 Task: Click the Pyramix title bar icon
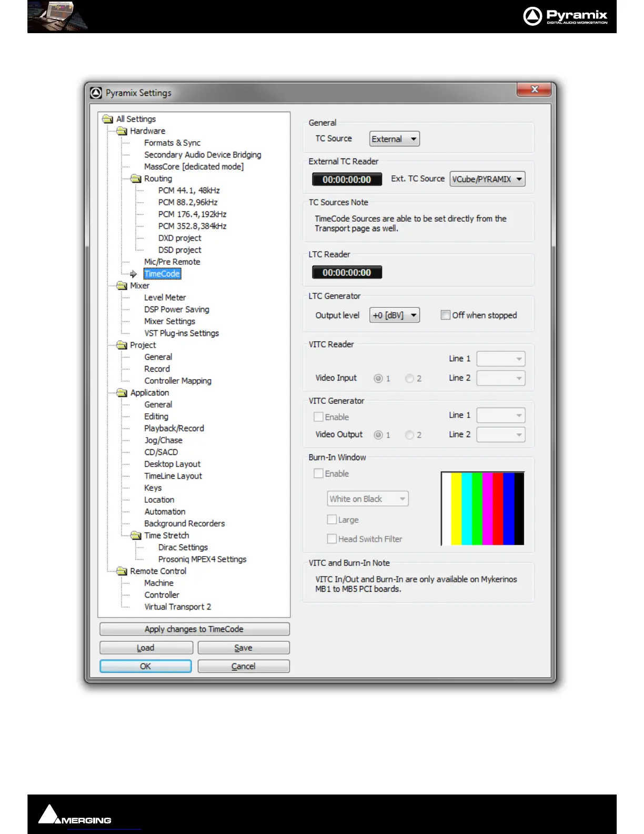point(96,93)
